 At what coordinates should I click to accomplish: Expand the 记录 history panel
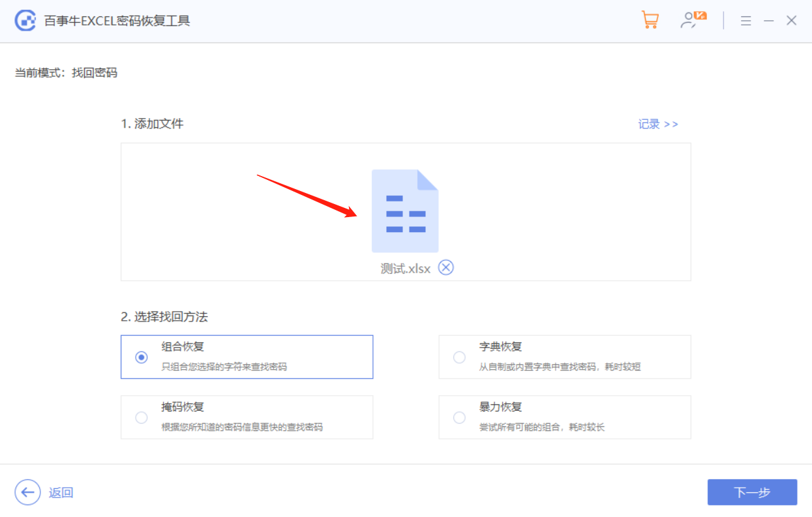coord(658,124)
